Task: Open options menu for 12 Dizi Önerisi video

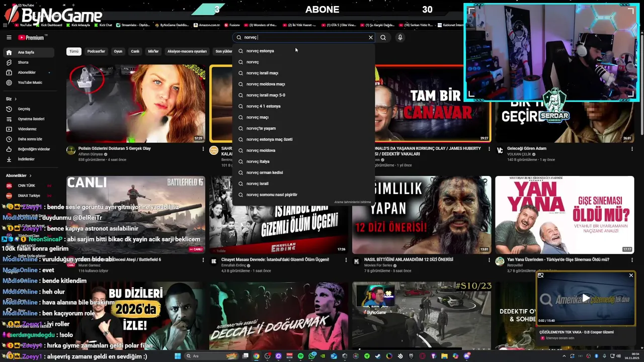Action: [x=489, y=260]
